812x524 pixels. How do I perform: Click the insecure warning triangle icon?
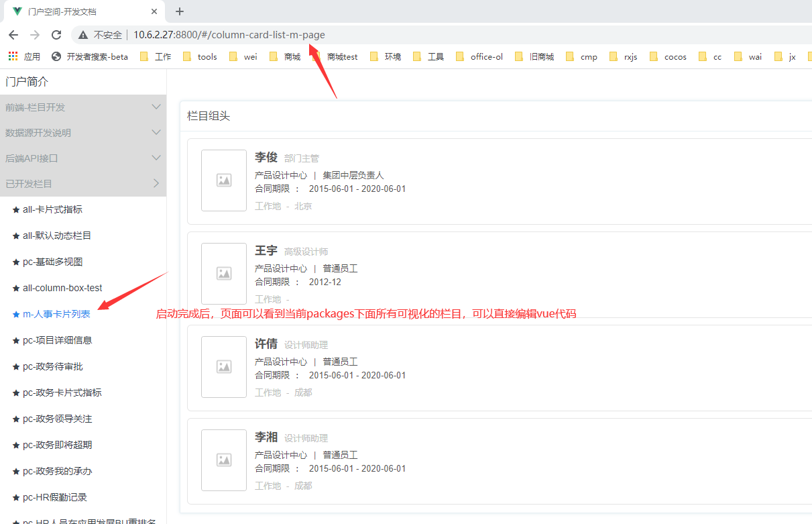pos(83,35)
